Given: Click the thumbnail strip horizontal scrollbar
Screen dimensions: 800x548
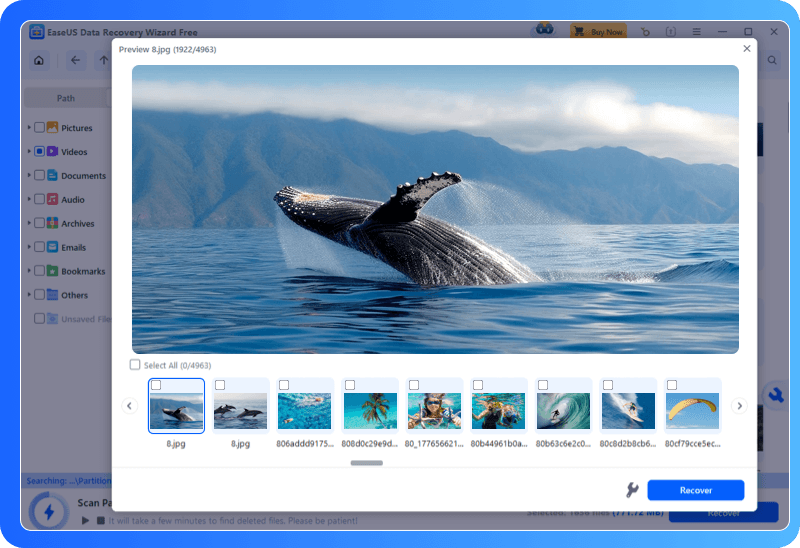Looking at the screenshot, I should [366, 463].
